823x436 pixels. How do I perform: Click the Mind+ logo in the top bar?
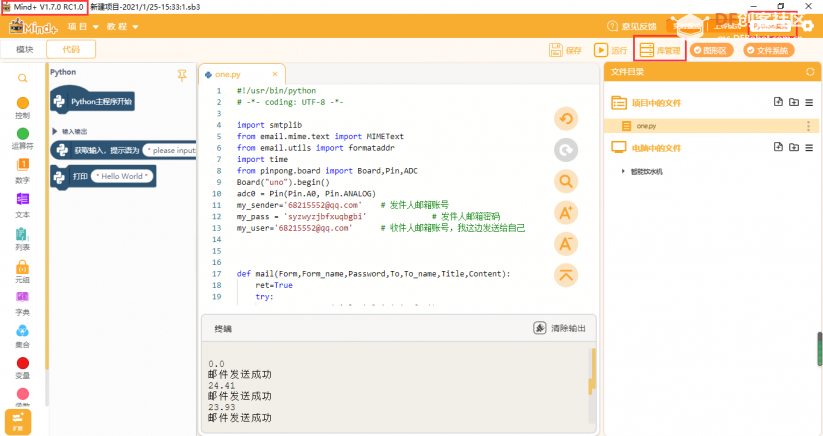pyautogui.click(x=33, y=26)
